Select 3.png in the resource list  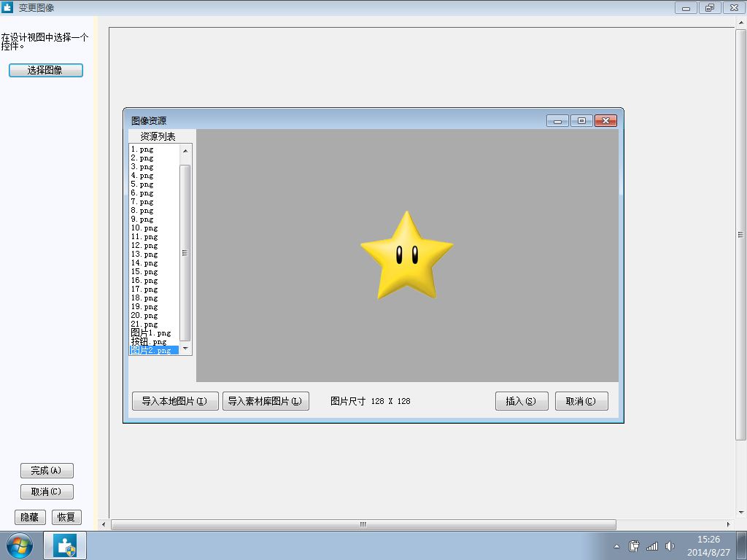[x=154, y=167]
